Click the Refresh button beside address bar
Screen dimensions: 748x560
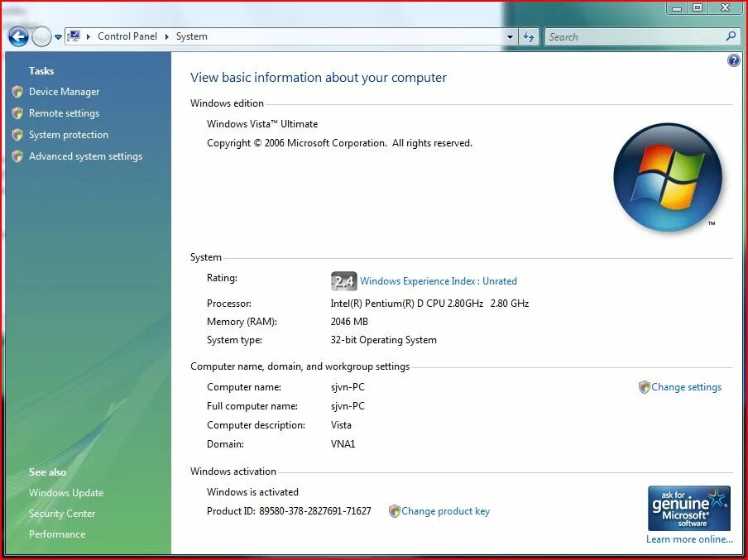529,36
